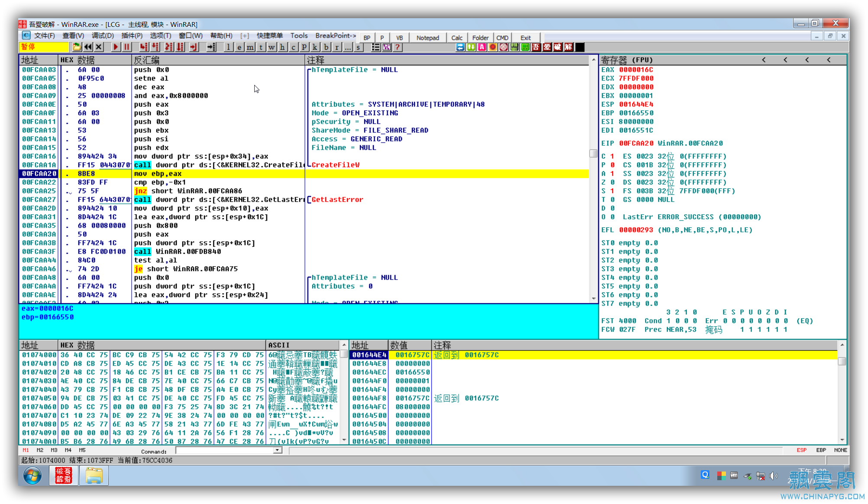Click the red Run play icon
The image size is (868, 504).
(x=116, y=47)
